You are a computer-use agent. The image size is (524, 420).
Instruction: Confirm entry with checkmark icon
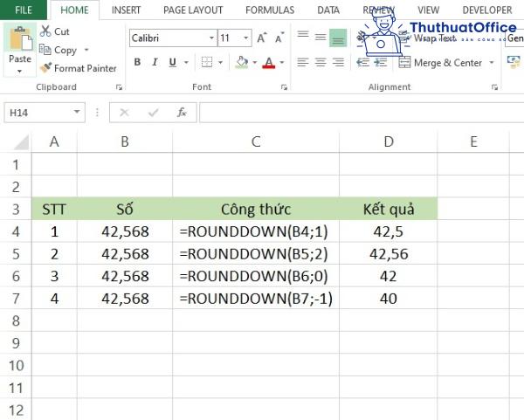(x=154, y=113)
